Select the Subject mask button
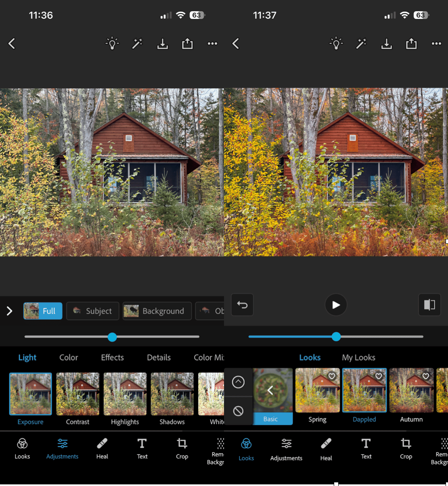 point(93,311)
